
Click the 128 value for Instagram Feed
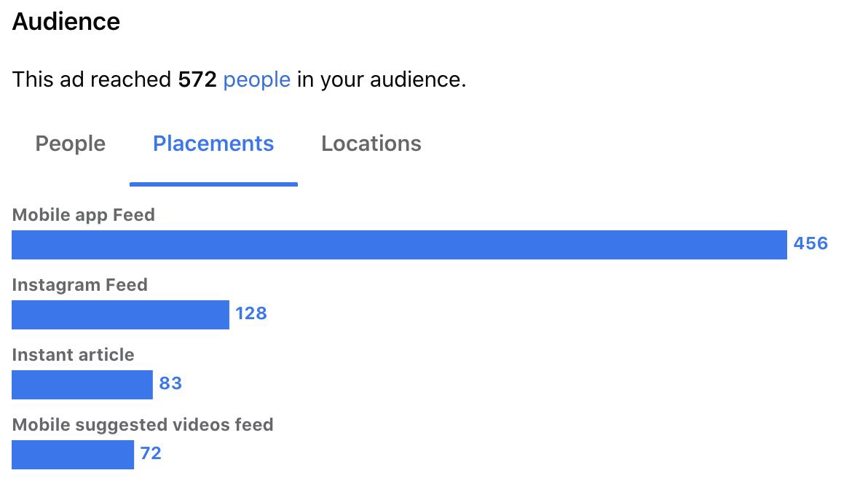(251, 313)
